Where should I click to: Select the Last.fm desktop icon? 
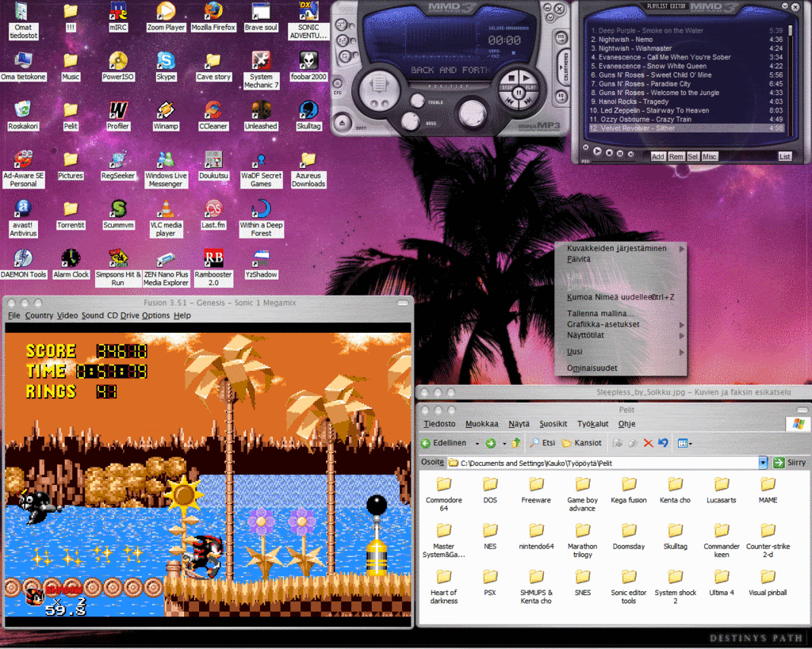coord(213,215)
